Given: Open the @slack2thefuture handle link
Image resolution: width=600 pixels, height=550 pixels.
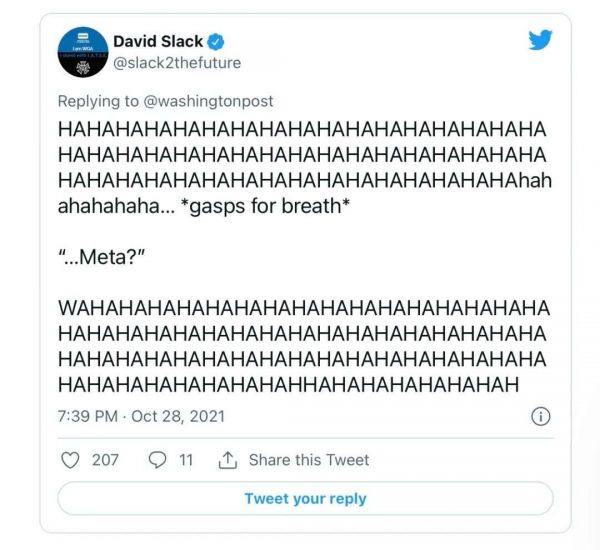Looking at the screenshot, I should click(x=177, y=63).
